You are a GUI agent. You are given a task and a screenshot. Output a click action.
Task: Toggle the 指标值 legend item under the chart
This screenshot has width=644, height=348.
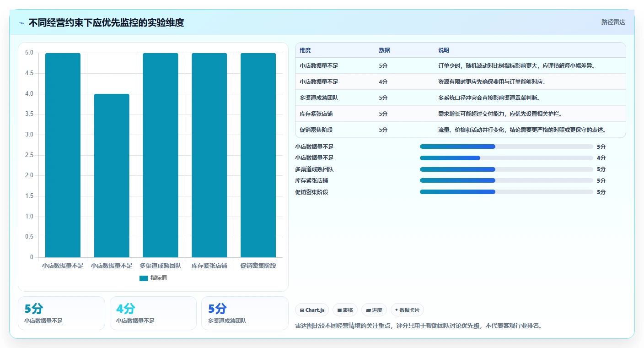tap(153, 278)
